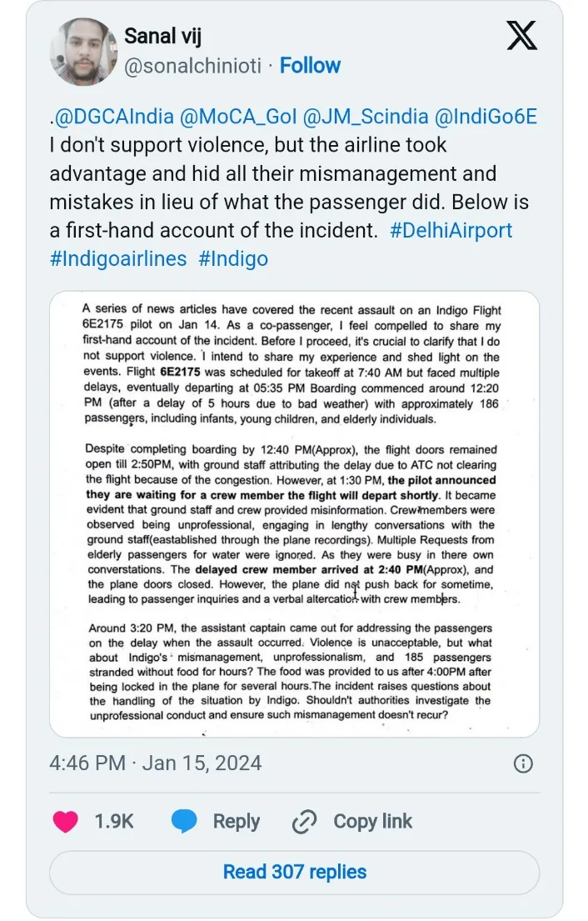The width and height of the screenshot is (588, 921).
Task: Open the #DelhiAirport hashtag
Action: (451, 230)
